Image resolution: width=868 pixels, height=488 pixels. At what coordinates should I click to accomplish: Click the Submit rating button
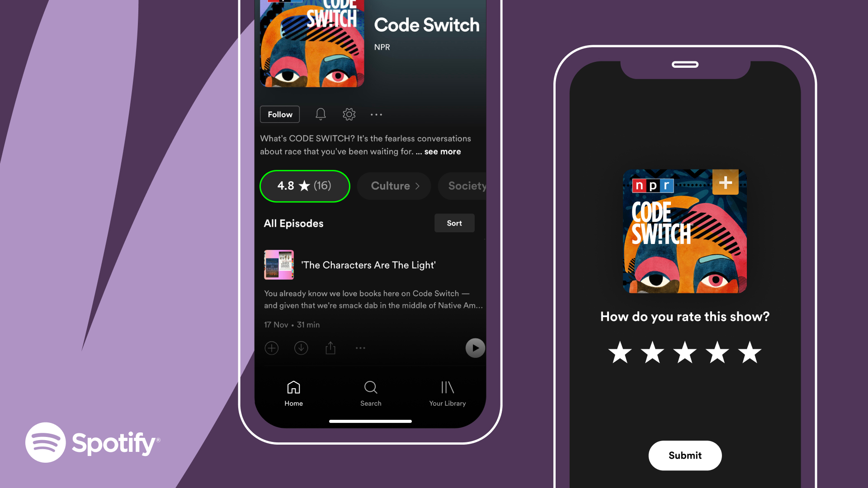point(684,455)
